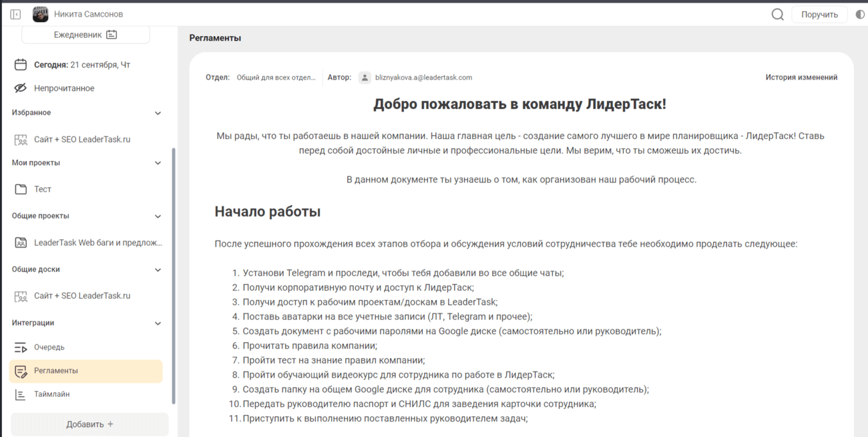The image size is (868, 437).
Task: Click list item Прочитать правила компании
Action: 310,345
